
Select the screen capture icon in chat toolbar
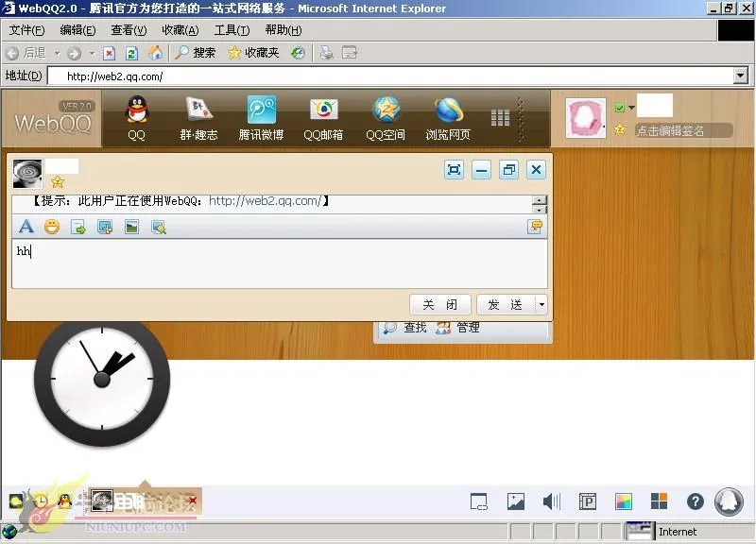(x=104, y=227)
